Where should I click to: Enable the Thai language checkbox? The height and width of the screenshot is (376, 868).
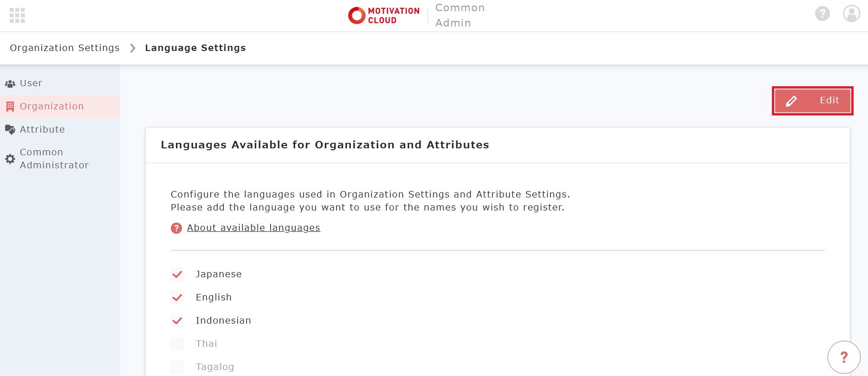point(177,344)
